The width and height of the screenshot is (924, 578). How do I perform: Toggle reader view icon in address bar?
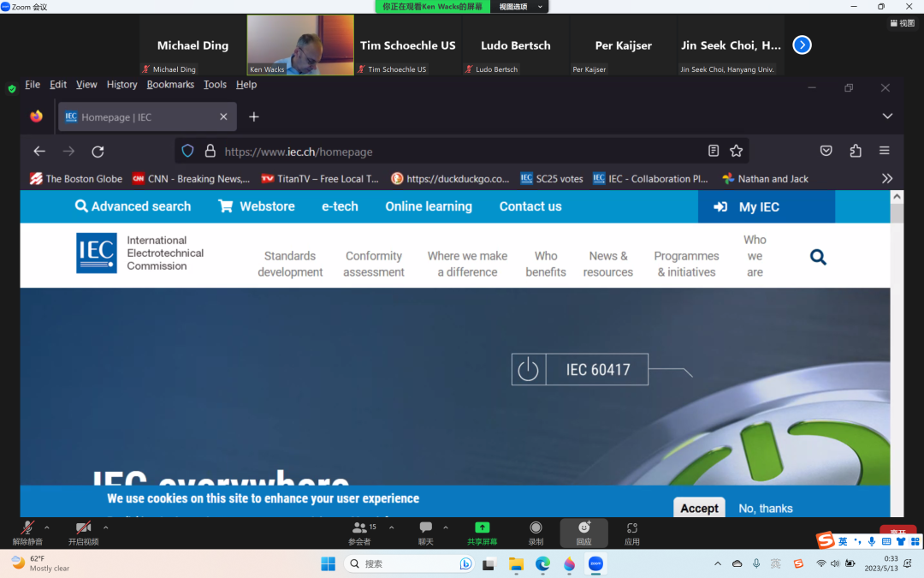click(713, 151)
